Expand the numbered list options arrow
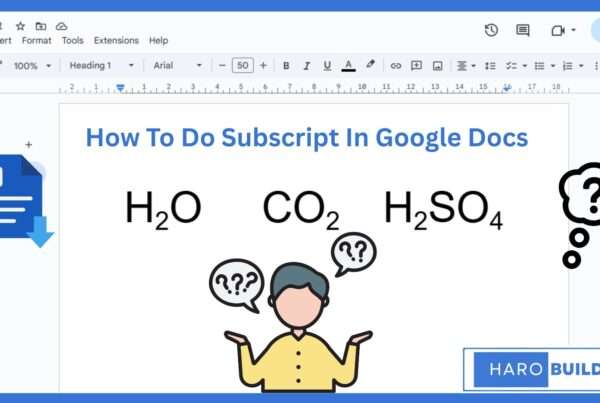 [x=581, y=66]
